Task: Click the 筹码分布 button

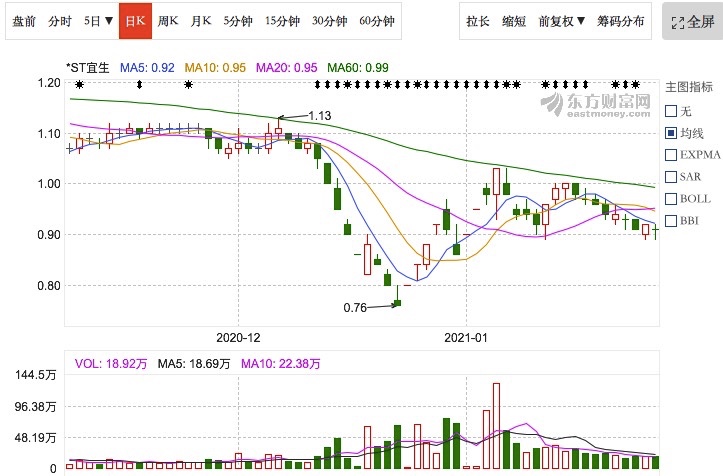Action: (620, 21)
